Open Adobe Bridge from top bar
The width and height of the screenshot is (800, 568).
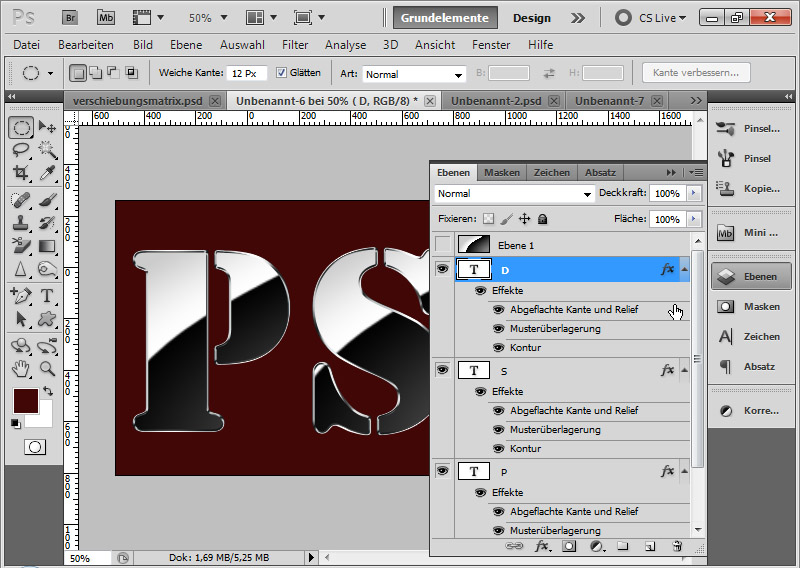pyautogui.click(x=70, y=17)
